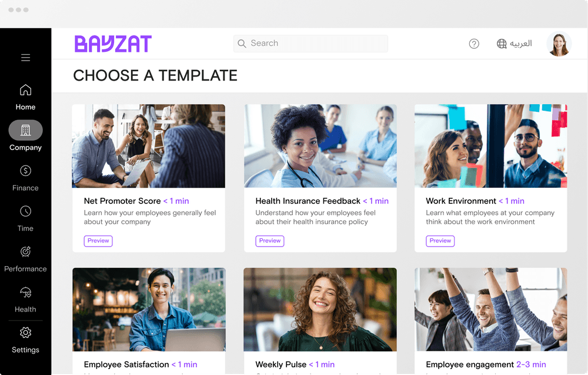
Task: Click the Bayzat logo
Action: [113, 44]
